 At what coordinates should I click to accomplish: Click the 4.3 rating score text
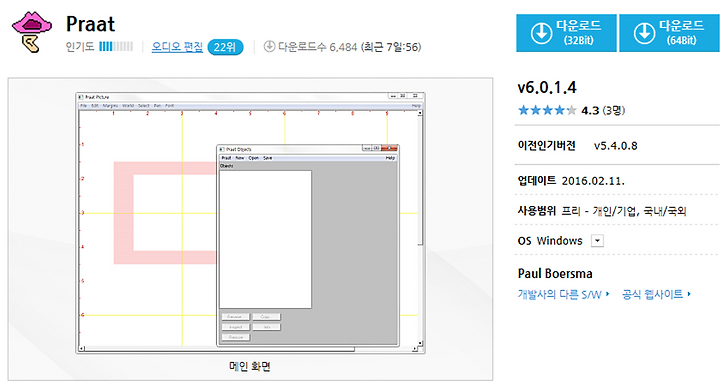coord(590,111)
